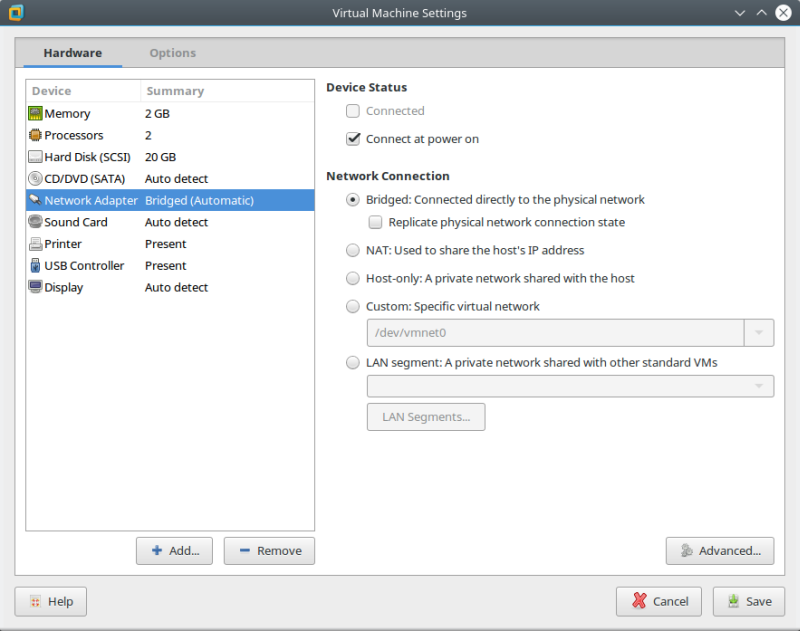
Task: Click the LAN Segments button
Action: [426, 417]
